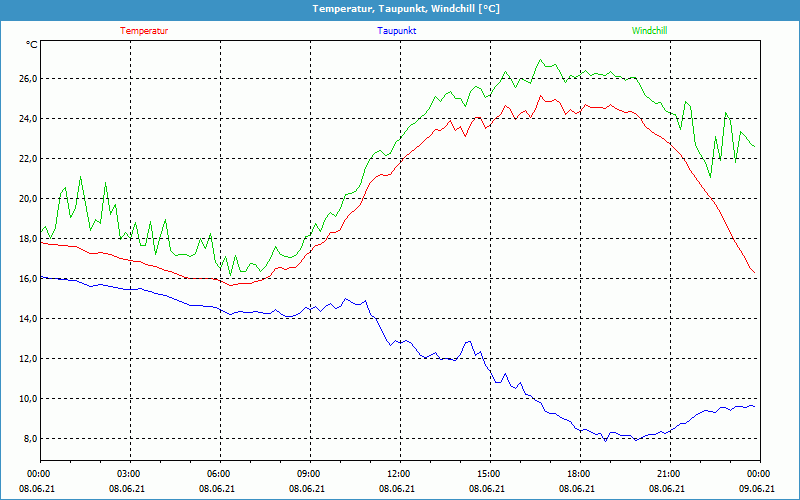Click the '08.06.21' date under '15:00'
800x500 pixels.
click(x=487, y=489)
